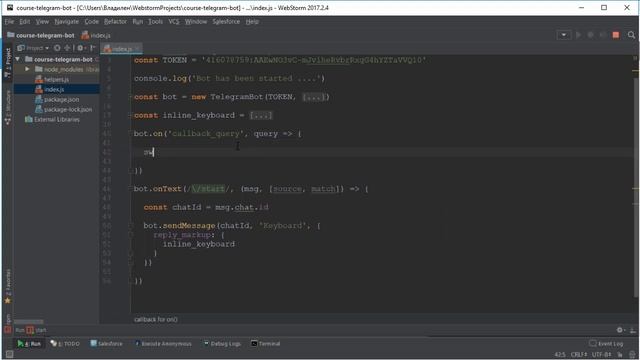
Task: Open the File menu
Action: click(x=9, y=22)
